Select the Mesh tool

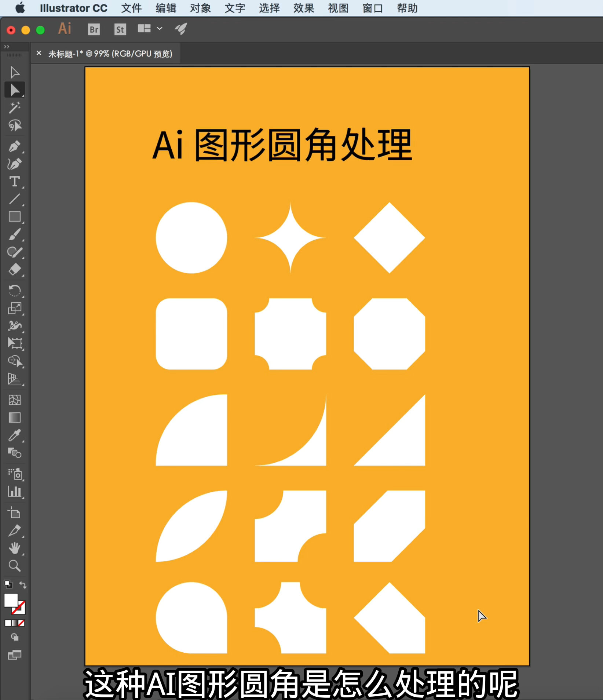[x=15, y=400]
